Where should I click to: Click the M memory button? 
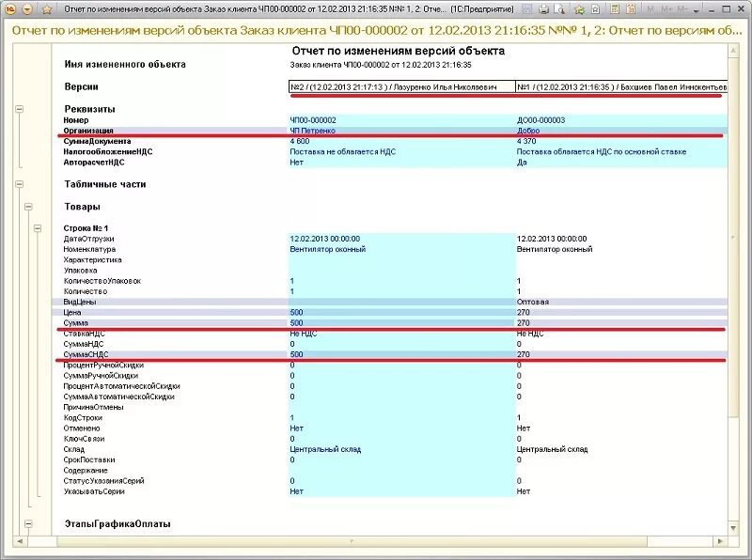point(650,9)
